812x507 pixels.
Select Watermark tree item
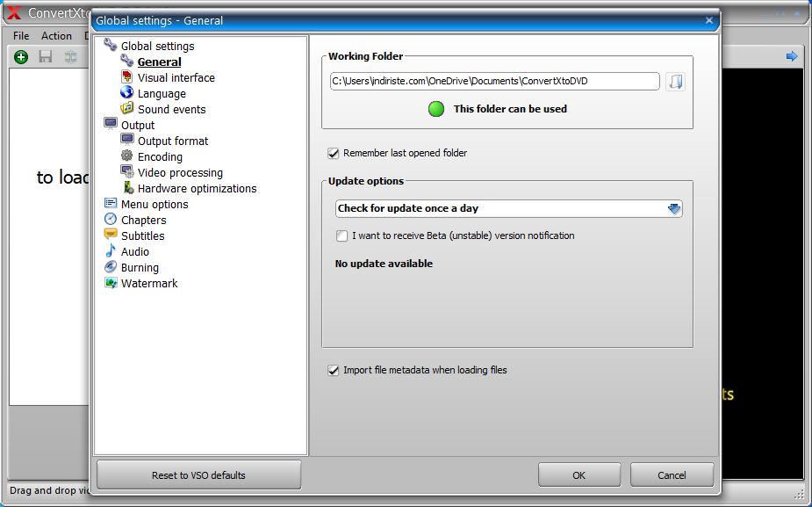[x=149, y=284]
